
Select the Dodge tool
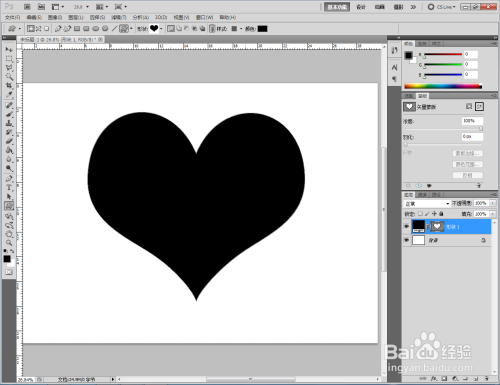(9, 168)
